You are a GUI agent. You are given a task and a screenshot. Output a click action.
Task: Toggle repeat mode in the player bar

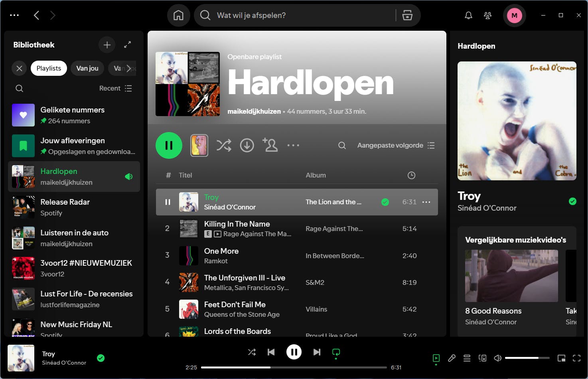[335, 352]
